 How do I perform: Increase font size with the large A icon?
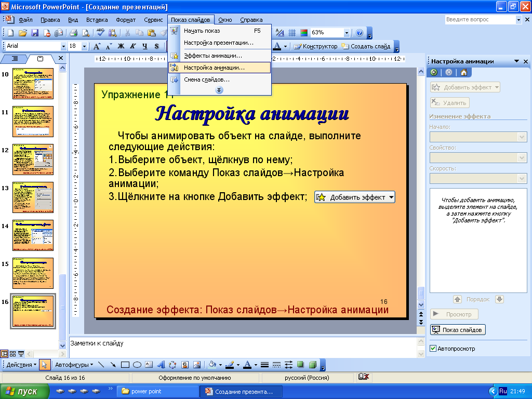(x=97, y=46)
